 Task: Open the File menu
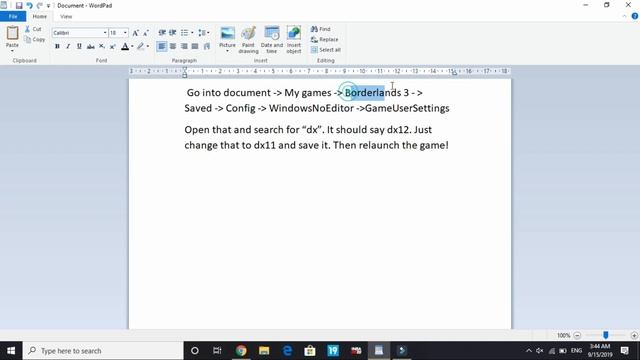pos(13,16)
